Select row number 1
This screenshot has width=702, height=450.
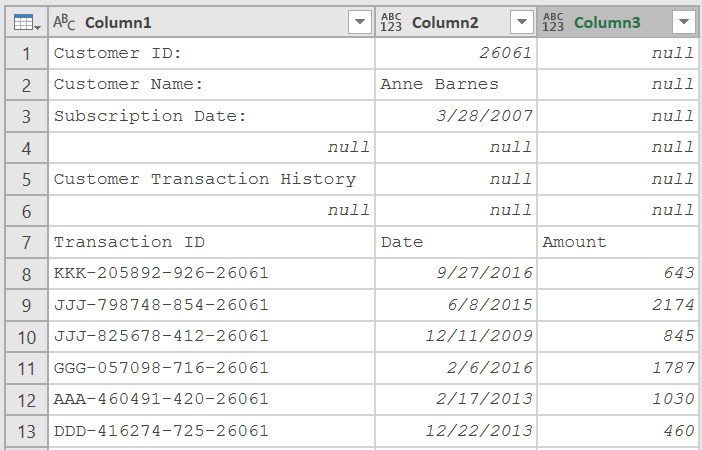26,54
